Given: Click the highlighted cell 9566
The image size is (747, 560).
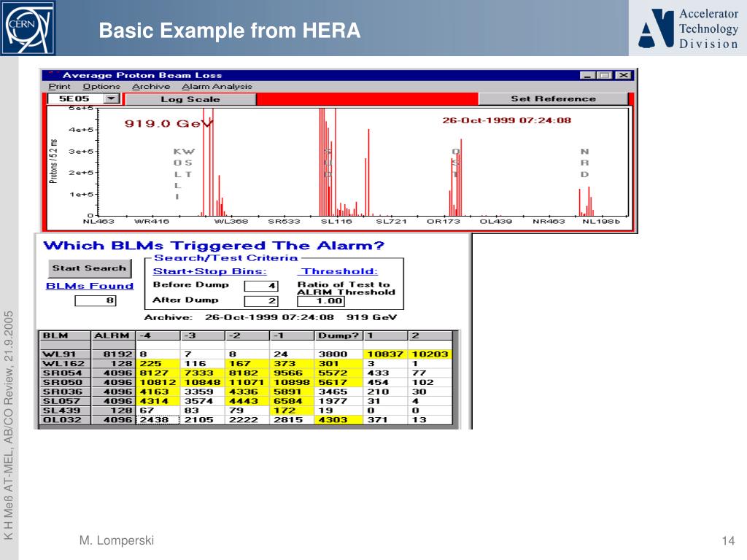Looking at the screenshot, I should pyautogui.click(x=292, y=373).
